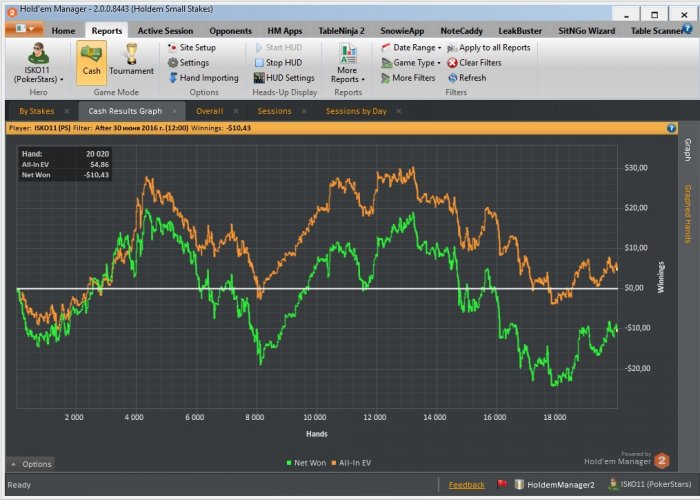Click Apply to all Reports
Viewport: 700px width, 500px height.
[488, 47]
